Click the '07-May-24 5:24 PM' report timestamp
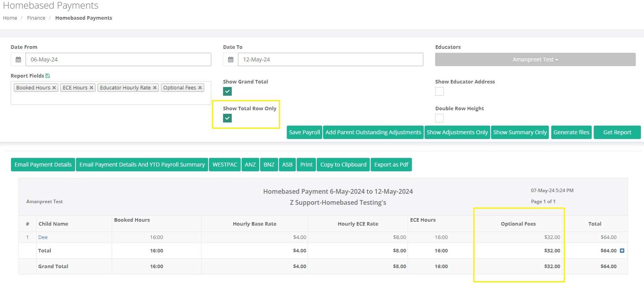The height and width of the screenshot is (291, 644). (552, 190)
